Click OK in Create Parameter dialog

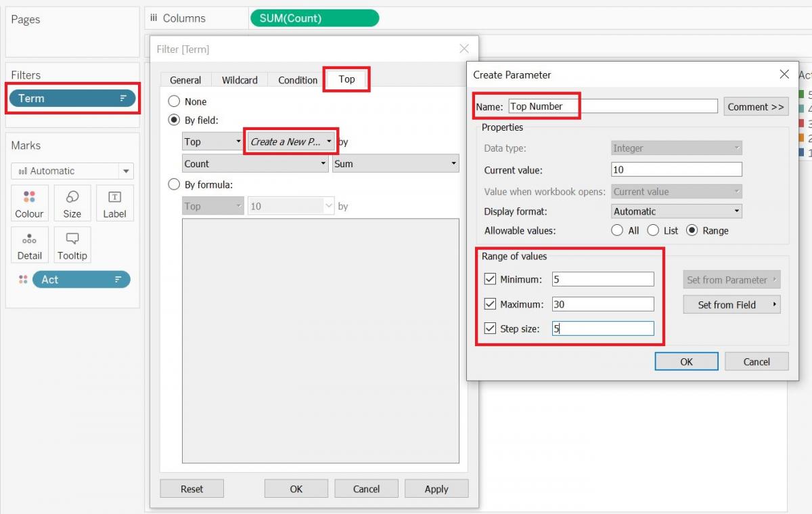point(686,362)
